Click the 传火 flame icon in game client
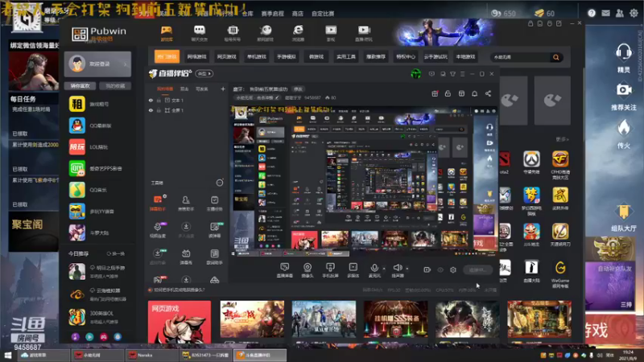This screenshot has width=644, height=362. (x=623, y=128)
